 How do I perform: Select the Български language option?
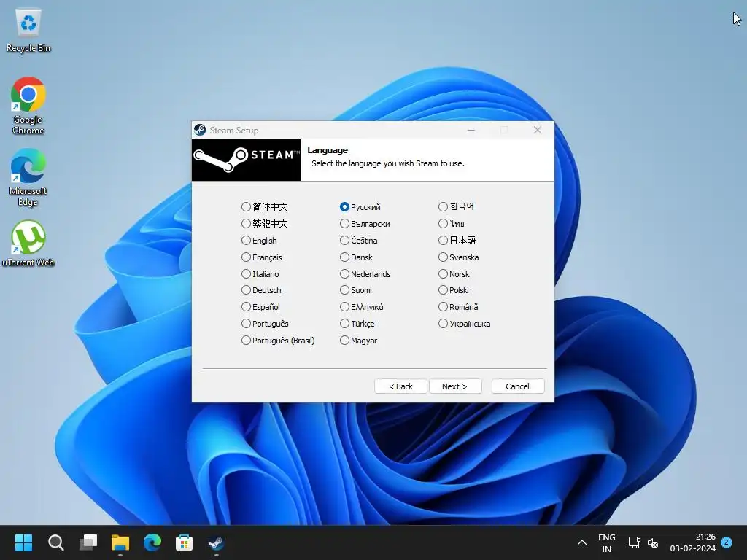(365, 223)
